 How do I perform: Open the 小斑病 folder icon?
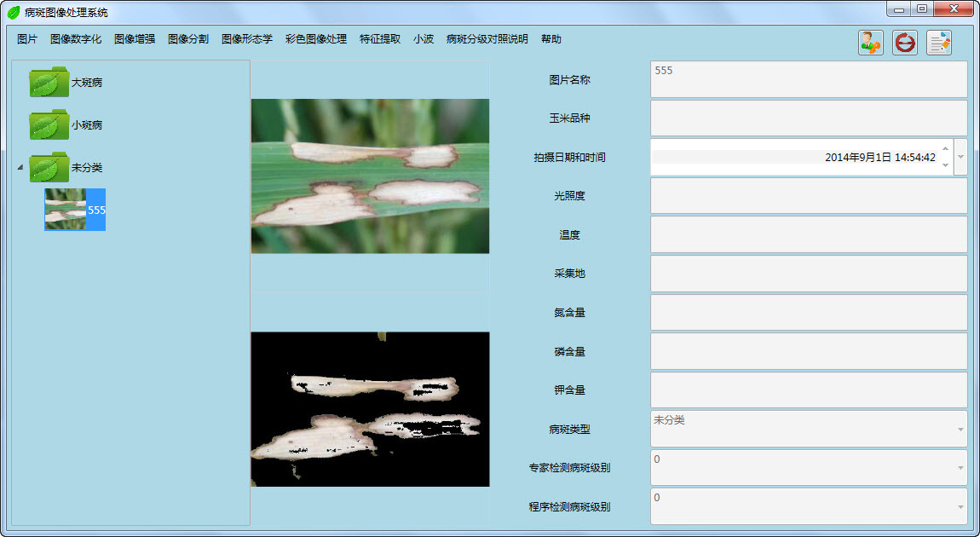tap(49, 124)
